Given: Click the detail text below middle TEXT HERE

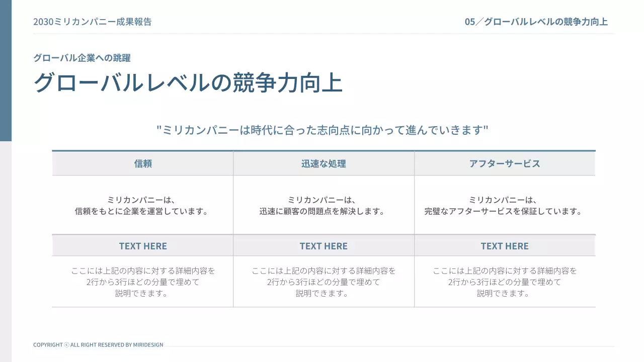Looking at the screenshot, I should (324, 282).
